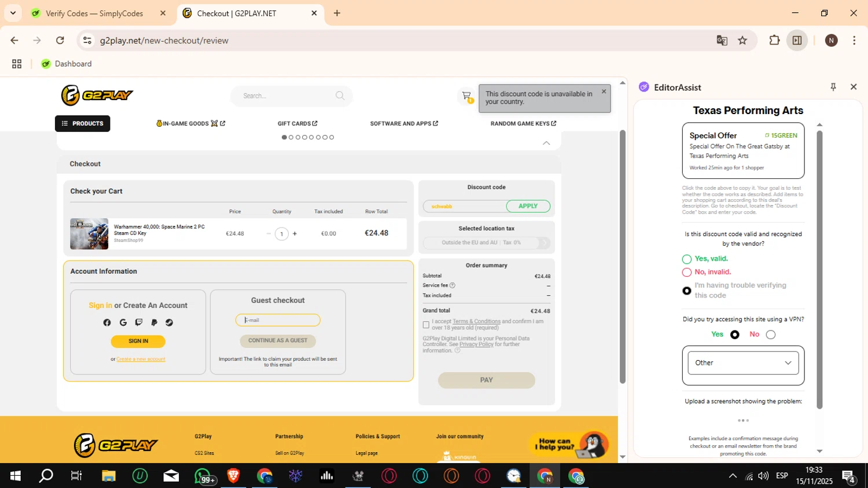This screenshot has width=868, height=488.
Task: Click the PAY button
Action: (486, 380)
